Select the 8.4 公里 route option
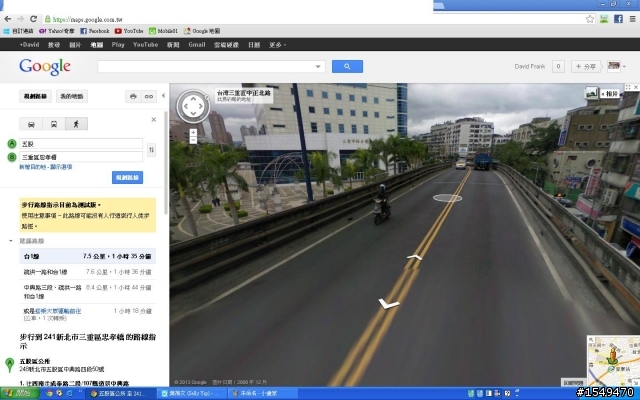Image resolution: width=640 pixels, height=400 pixels. [88, 292]
